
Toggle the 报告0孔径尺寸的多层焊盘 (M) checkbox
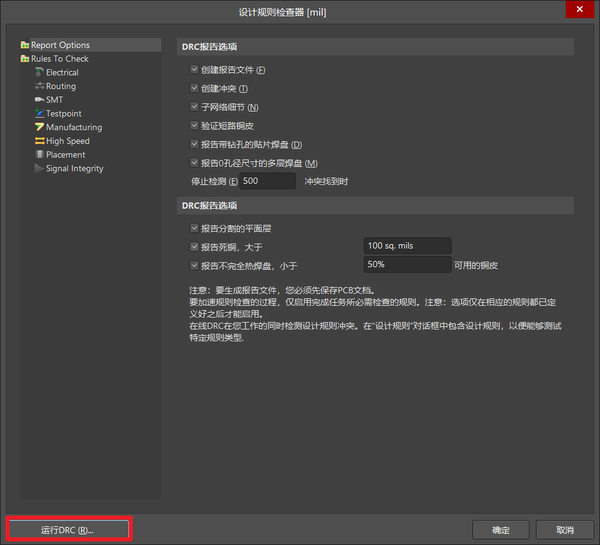[x=194, y=163]
